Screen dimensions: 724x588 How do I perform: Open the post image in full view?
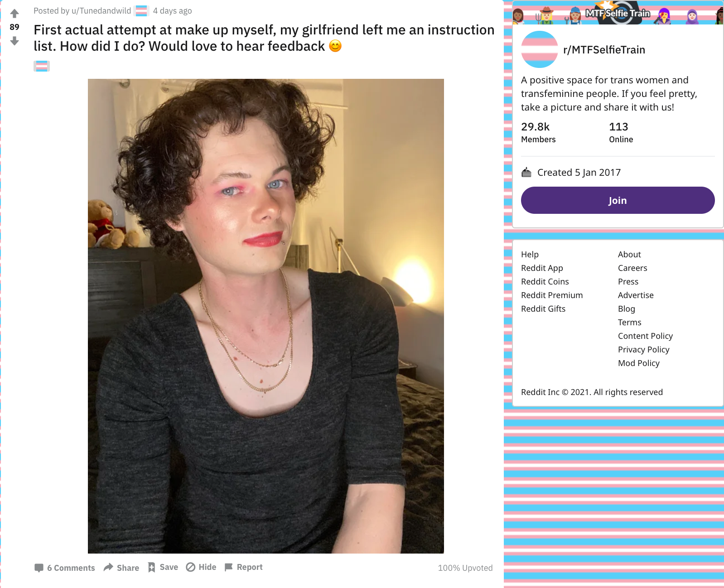tap(266, 316)
